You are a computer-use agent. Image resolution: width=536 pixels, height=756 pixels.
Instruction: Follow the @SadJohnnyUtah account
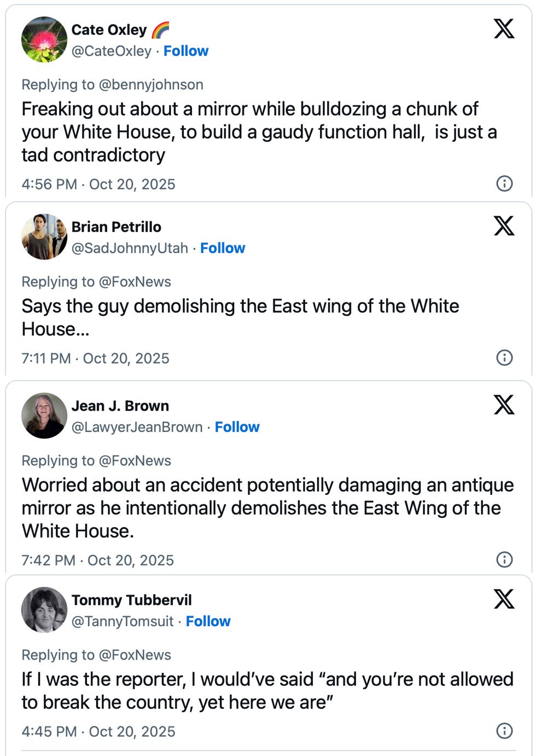223,248
